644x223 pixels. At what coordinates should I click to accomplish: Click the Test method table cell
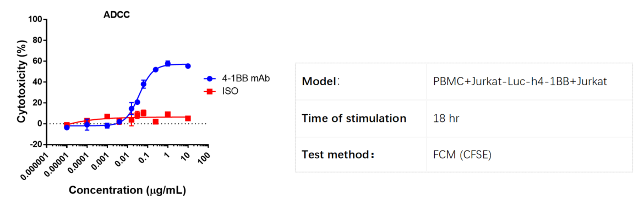[361, 154]
